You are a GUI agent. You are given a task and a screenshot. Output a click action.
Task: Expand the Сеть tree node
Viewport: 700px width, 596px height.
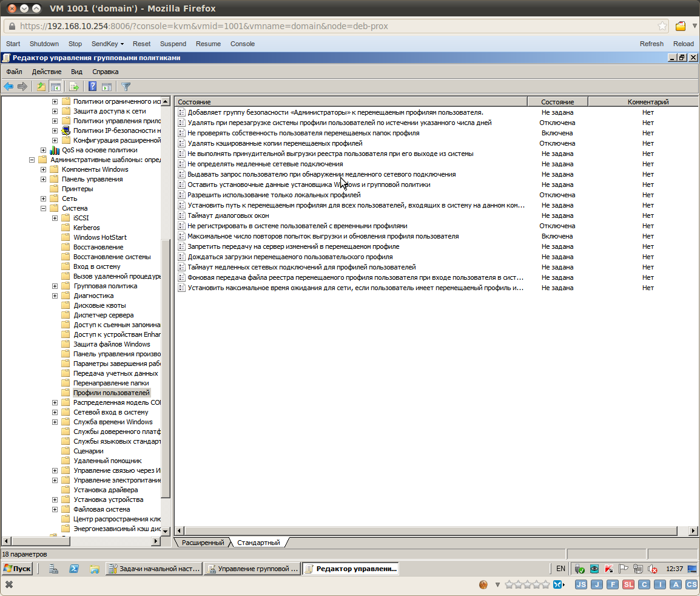coord(43,199)
